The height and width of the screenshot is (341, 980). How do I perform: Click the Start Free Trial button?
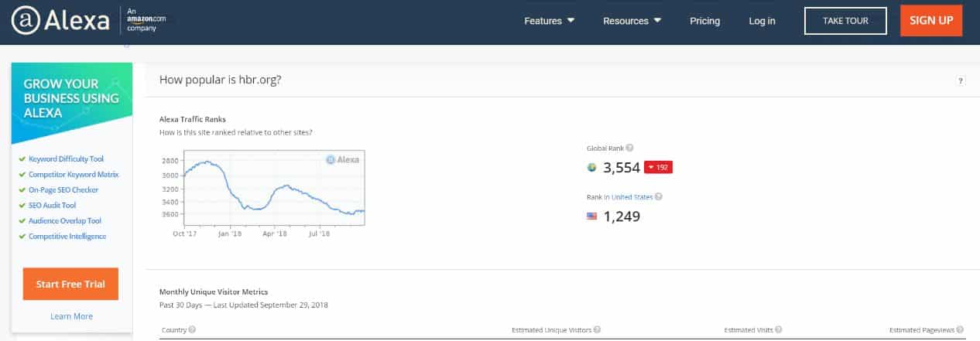(70, 284)
